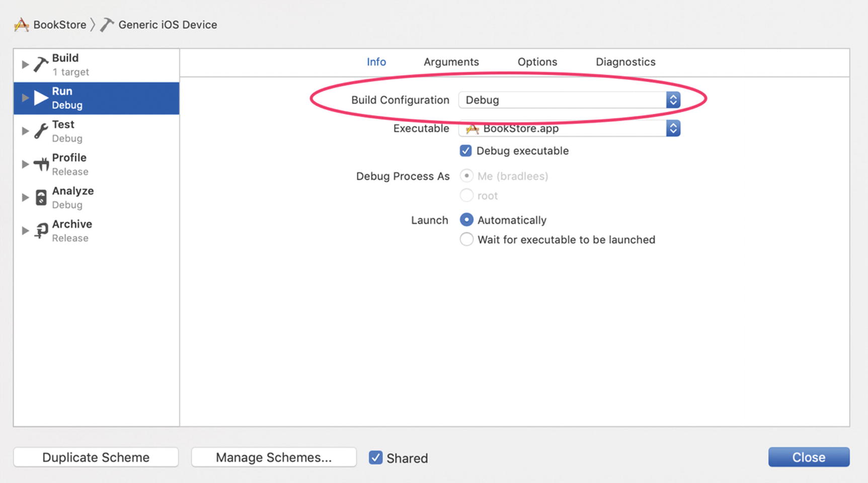Click the Manage Schemes... button

[274, 457]
